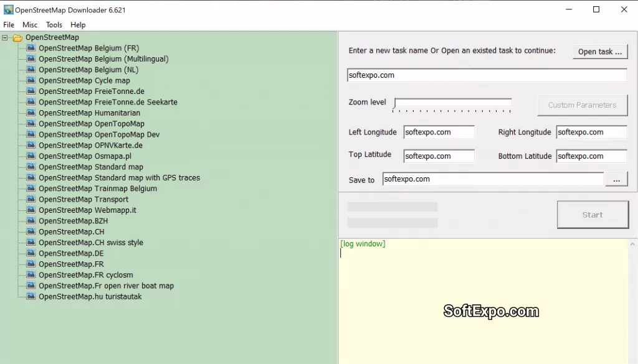Click inside the Left Longitude field
The width and height of the screenshot is (638, 364).
coord(438,132)
